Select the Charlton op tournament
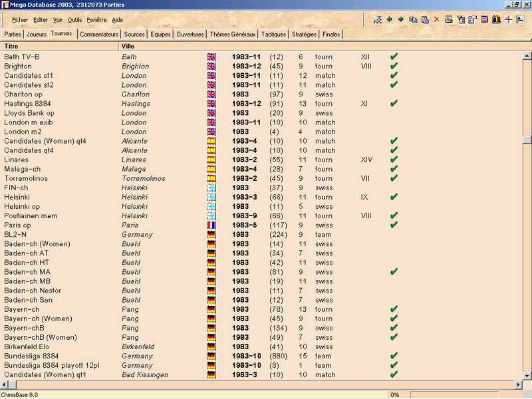The width and height of the screenshot is (532, 399). [x=261, y=94]
